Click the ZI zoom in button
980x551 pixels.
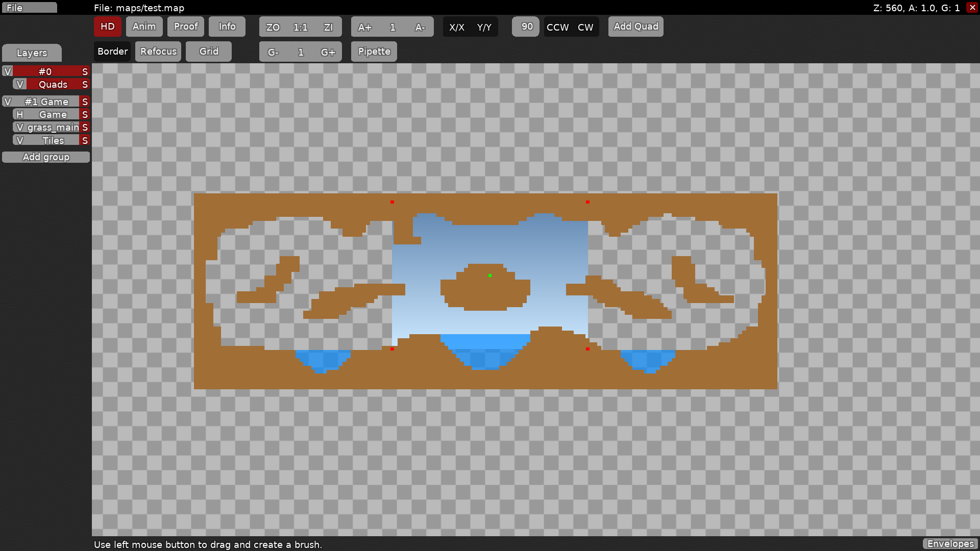[328, 27]
